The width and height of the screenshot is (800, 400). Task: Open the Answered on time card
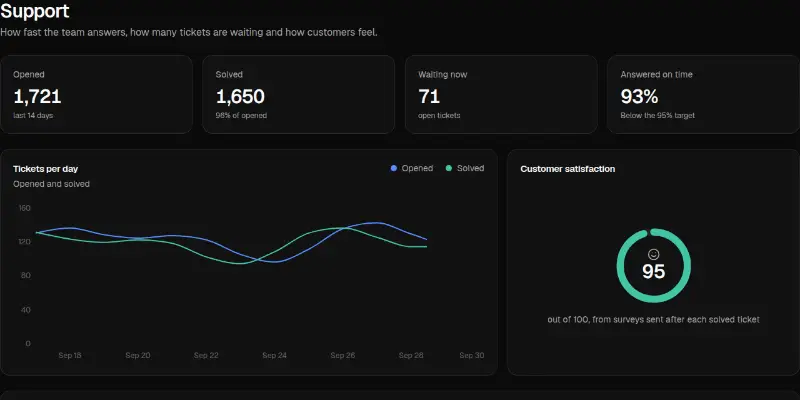click(x=704, y=94)
